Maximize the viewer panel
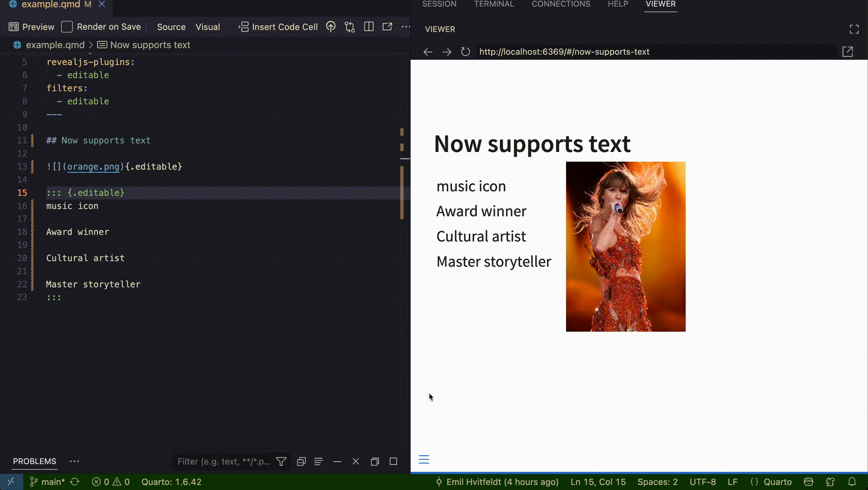868x490 pixels. (x=854, y=29)
